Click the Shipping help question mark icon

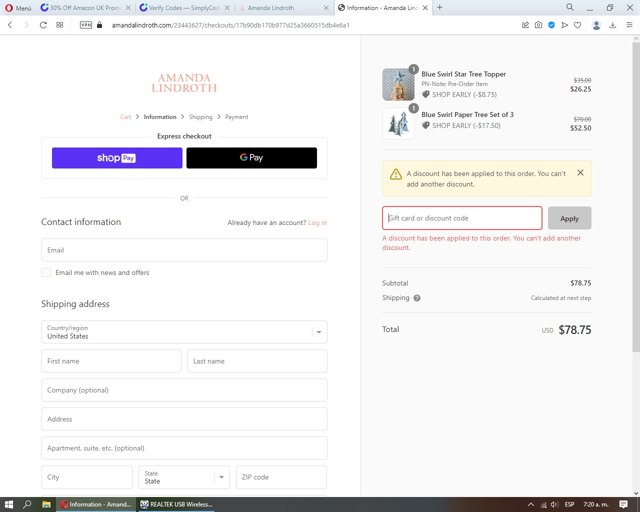[x=417, y=298]
